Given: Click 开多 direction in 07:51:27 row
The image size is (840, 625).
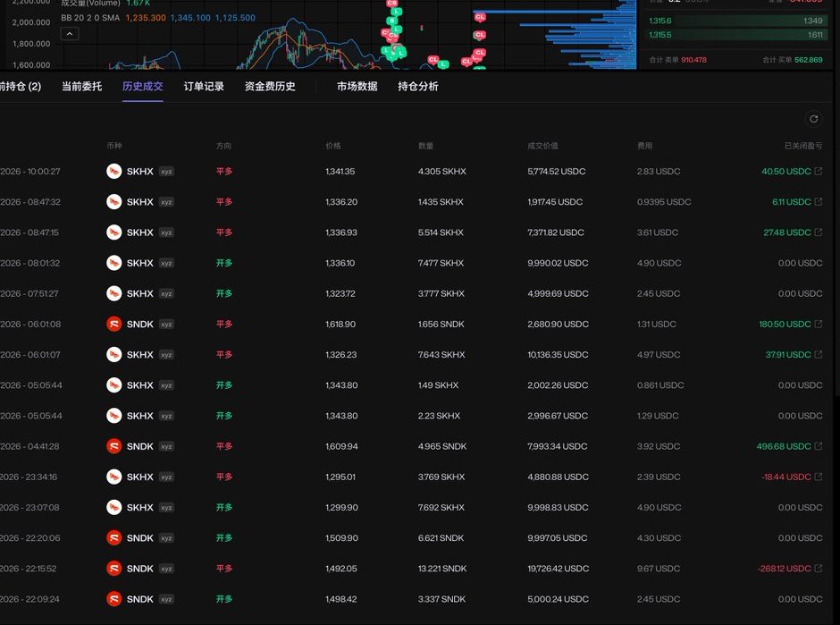Looking at the screenshot, I should pyautogui.click(x=224, y=294).
